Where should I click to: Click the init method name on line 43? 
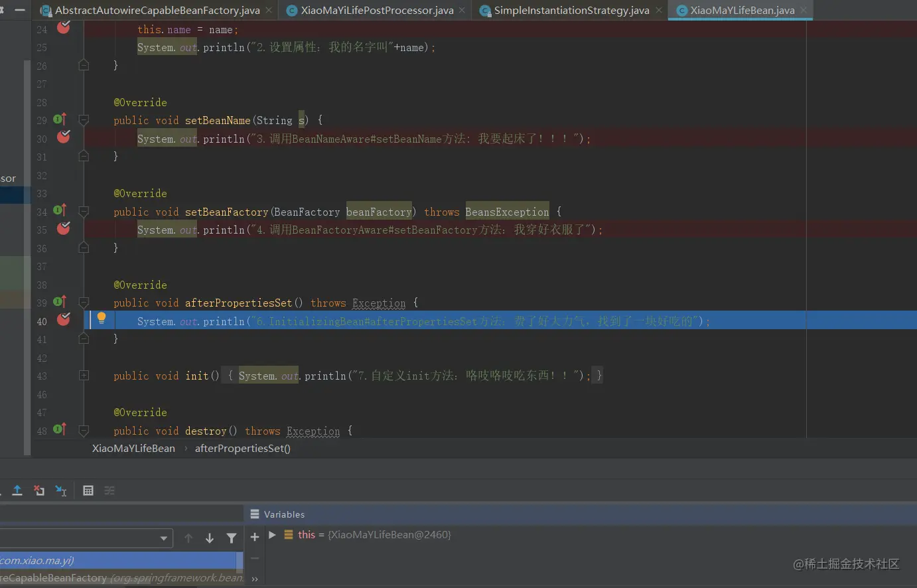tap(197, 376)
